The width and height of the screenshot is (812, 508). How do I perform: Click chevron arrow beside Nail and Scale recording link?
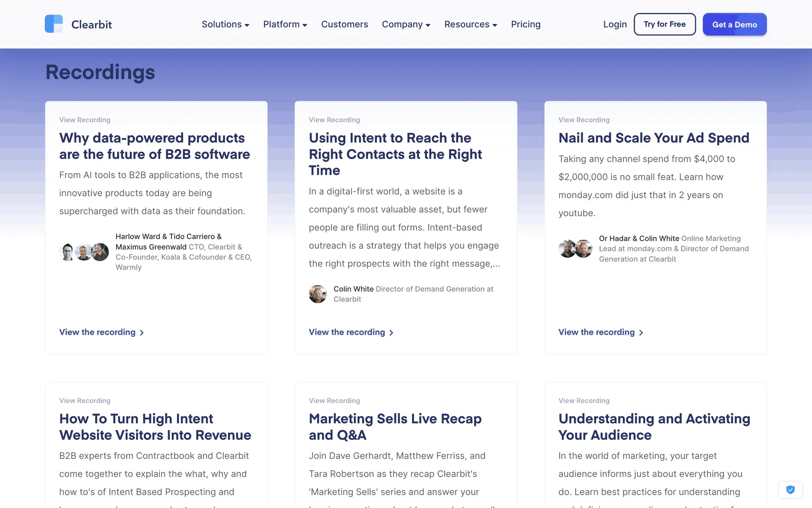point(641,333)
